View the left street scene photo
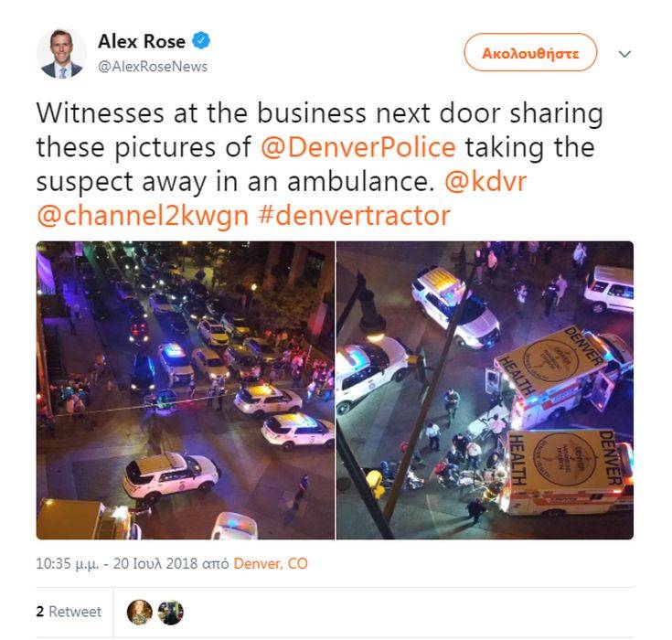The width and height of the screenshot is (672, 640). pyautogui.click(x=185, y=390)
